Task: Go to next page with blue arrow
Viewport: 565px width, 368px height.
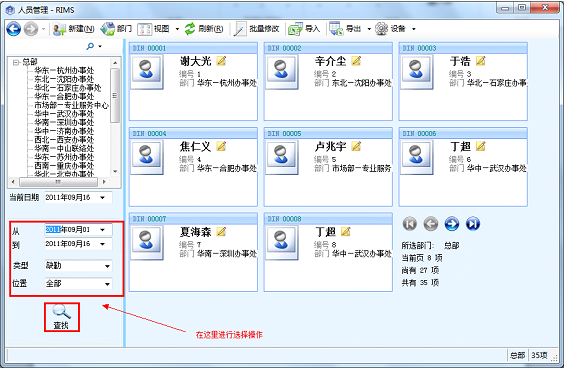Action: pos(452,224)
